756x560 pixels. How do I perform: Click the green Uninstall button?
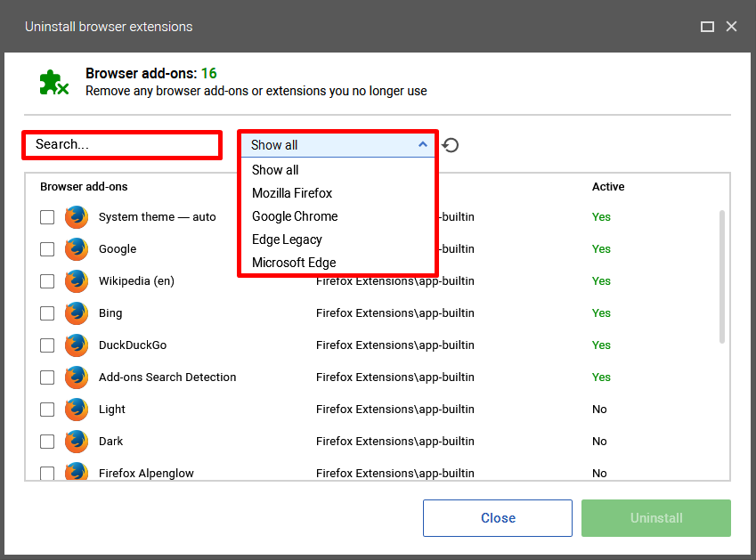[x=655, y=518]
